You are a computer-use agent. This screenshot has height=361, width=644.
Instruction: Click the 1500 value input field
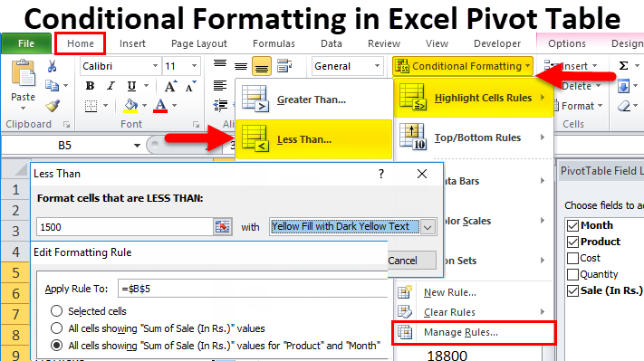coord(125,227)
